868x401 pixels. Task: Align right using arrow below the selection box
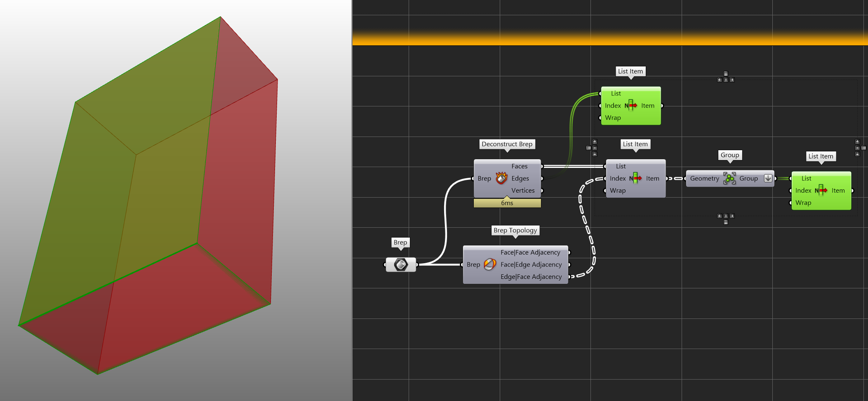click(x=732, y=216)
